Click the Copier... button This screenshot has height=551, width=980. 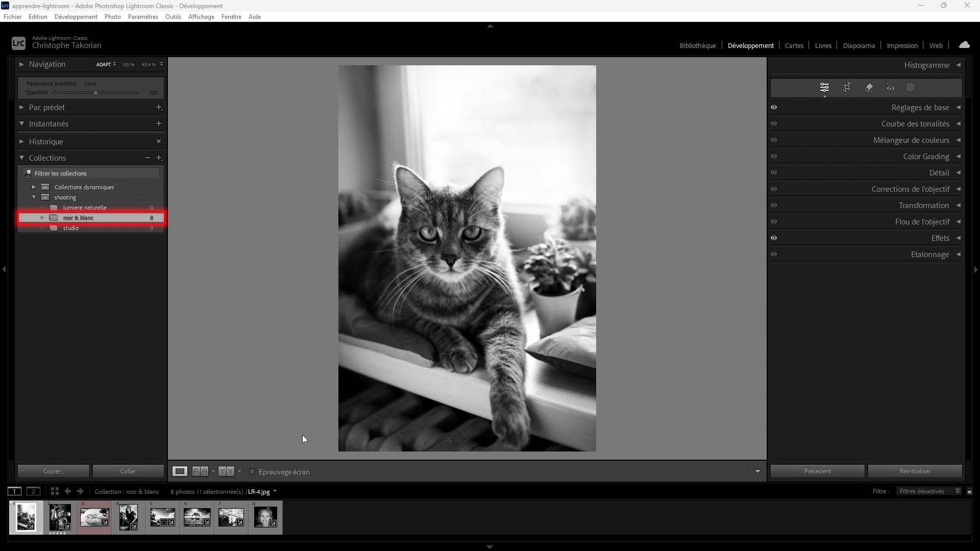tap(53, 471)
